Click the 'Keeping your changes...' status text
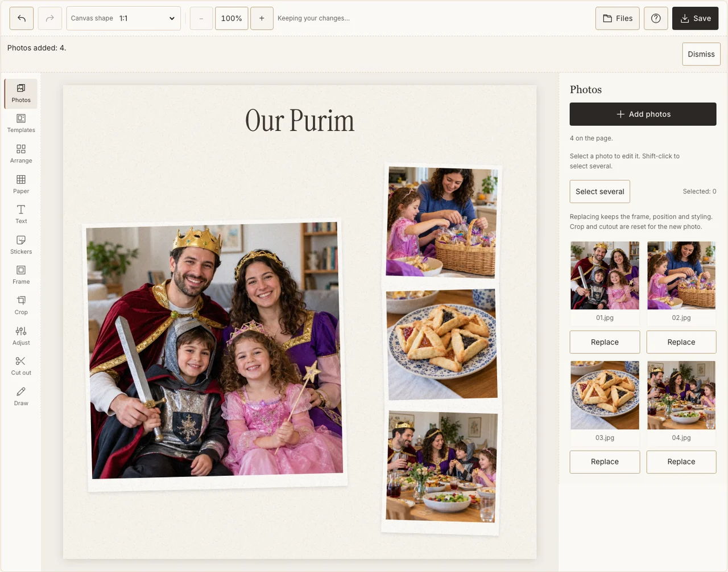 (314, 18)
